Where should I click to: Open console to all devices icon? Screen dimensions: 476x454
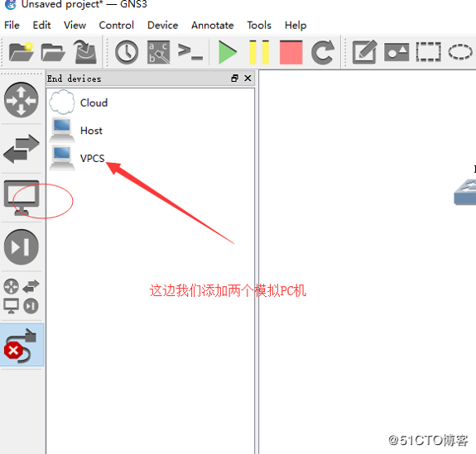click(190, 51)
